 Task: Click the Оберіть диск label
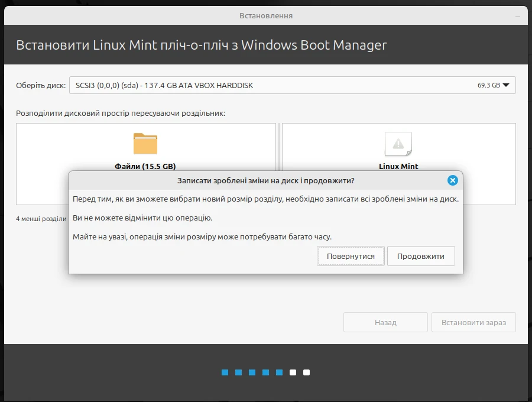41,86
